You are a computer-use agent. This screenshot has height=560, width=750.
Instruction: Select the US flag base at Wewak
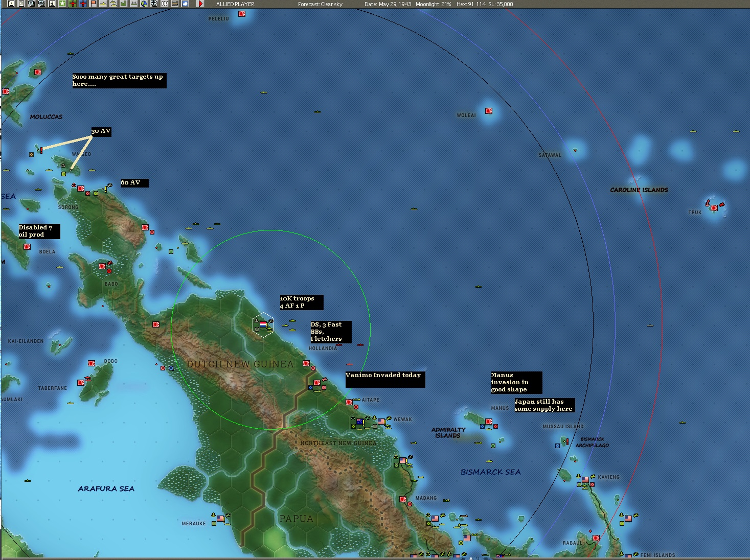point(381,422)
